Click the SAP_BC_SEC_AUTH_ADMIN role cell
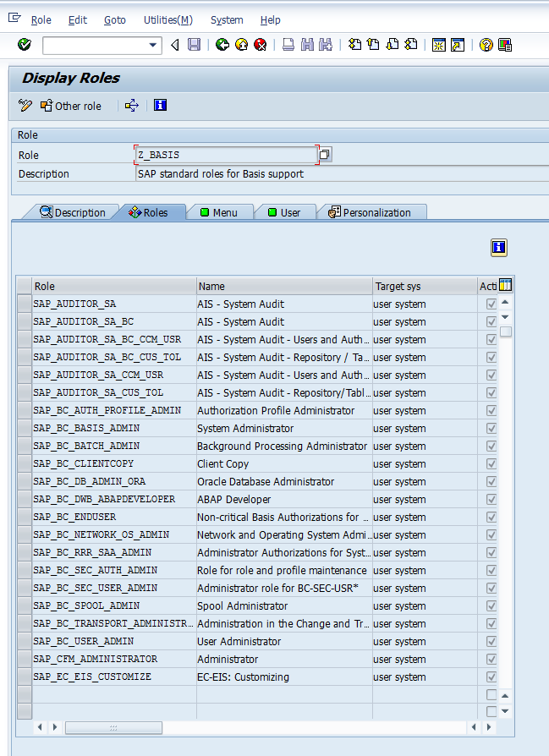This screenshot has height=756, width=549. click(114, 570)
